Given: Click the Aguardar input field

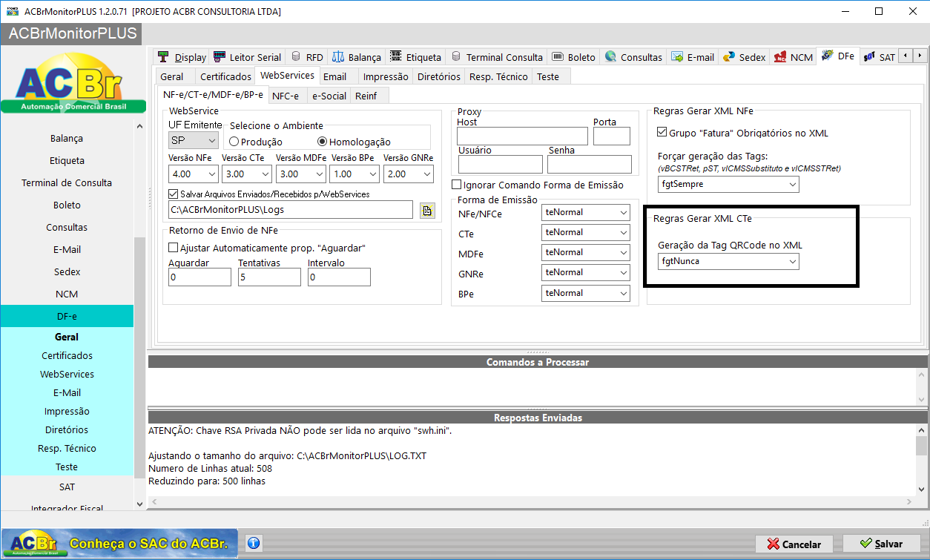Looking at the screenshot, I should 199,277.
